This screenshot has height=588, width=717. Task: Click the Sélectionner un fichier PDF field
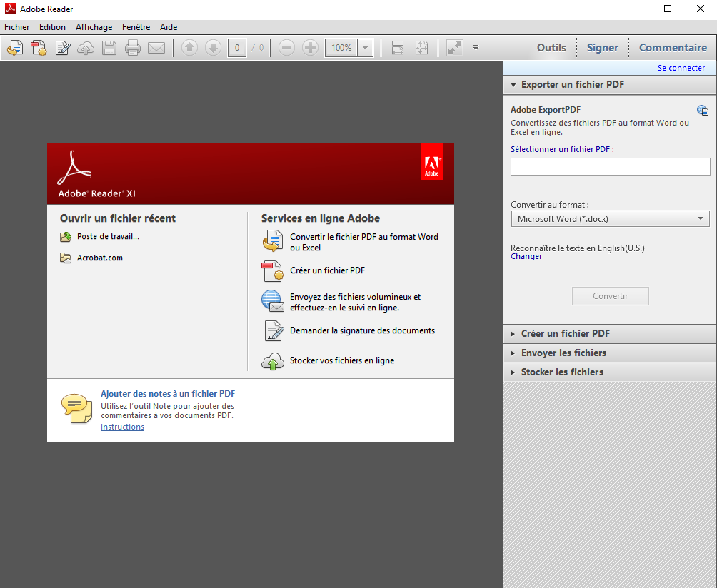click(x=610, y=166)
